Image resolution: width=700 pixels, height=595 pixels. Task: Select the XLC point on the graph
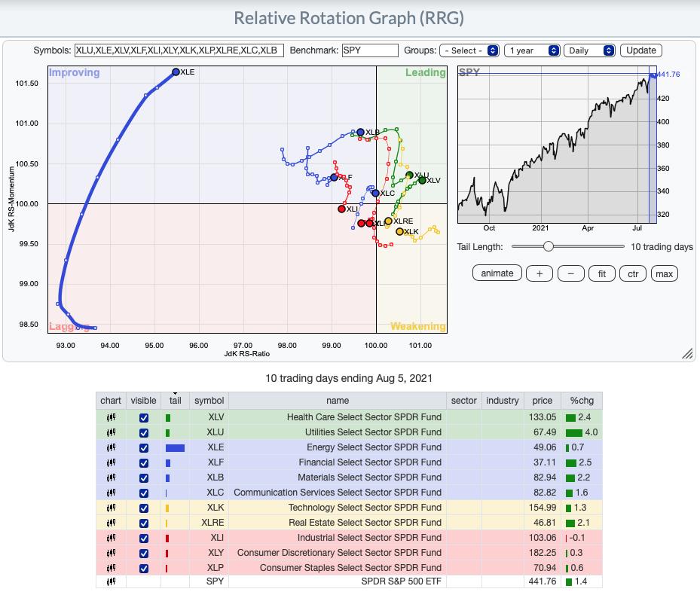point(375,194)
